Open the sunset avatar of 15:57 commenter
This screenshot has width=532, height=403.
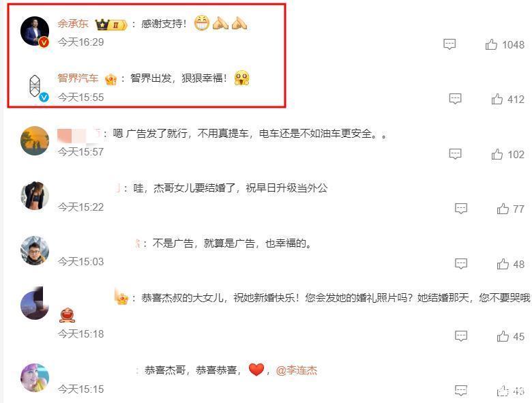click(35, 140)
